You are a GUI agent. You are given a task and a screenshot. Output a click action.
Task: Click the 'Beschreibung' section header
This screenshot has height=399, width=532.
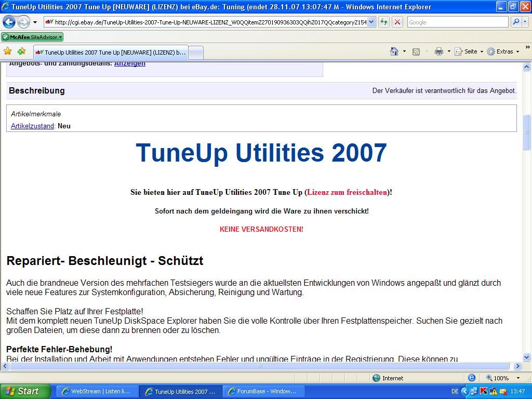click(x=37, y=90)
